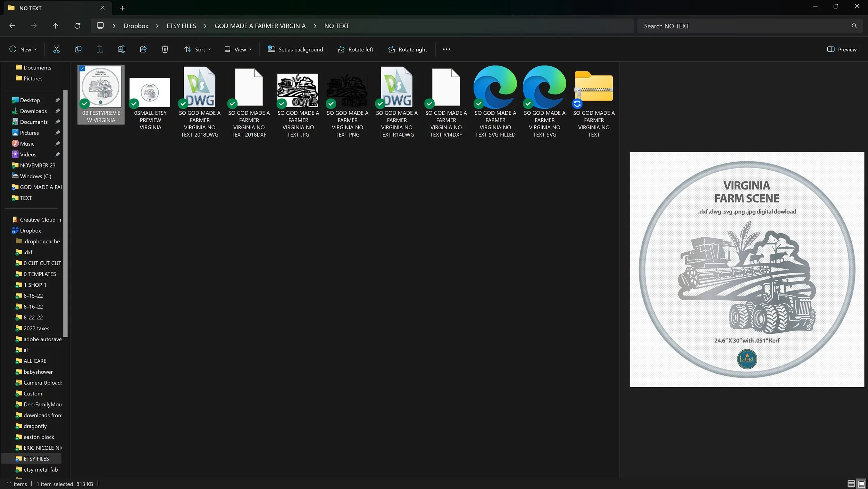The height and width of the screenshot is (489, 868).
Task: Open the Sort dropdown menu
Action: (x=198, y=49)
